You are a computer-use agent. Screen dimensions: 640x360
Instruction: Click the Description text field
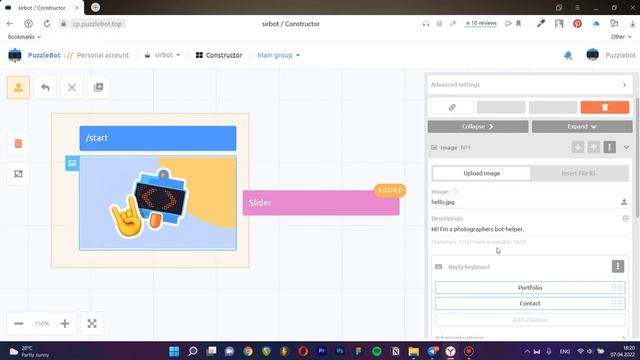(529, 229)
